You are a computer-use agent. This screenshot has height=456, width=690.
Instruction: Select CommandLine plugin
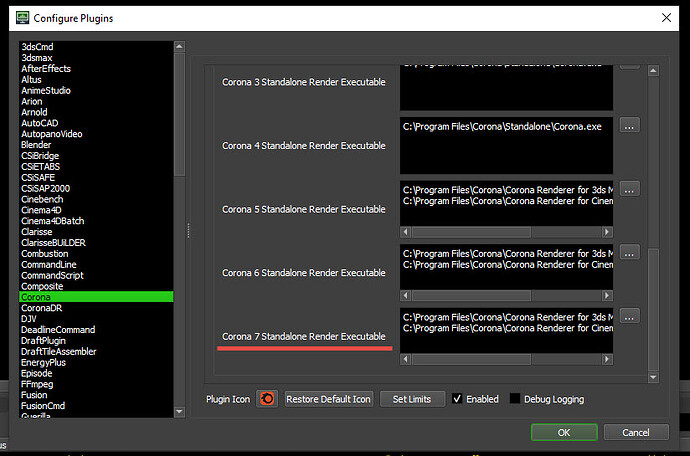(96, 265)
